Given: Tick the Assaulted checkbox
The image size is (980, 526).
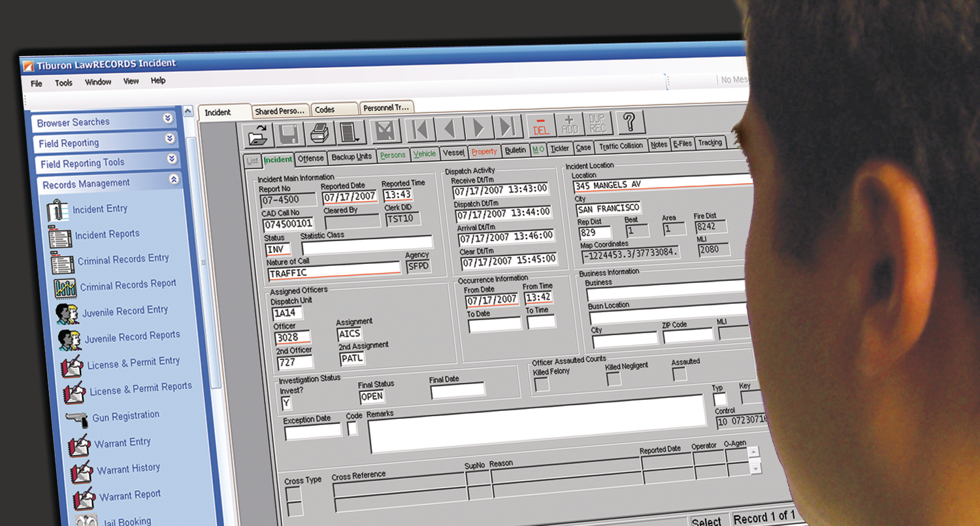Looking at the screenshot, I should pyautogui.click(x=679, y=374).
